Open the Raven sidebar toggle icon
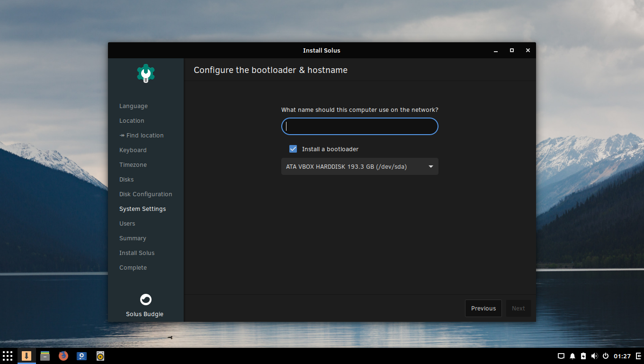Viewport: 644px width, 364px height. click(637, 356)
